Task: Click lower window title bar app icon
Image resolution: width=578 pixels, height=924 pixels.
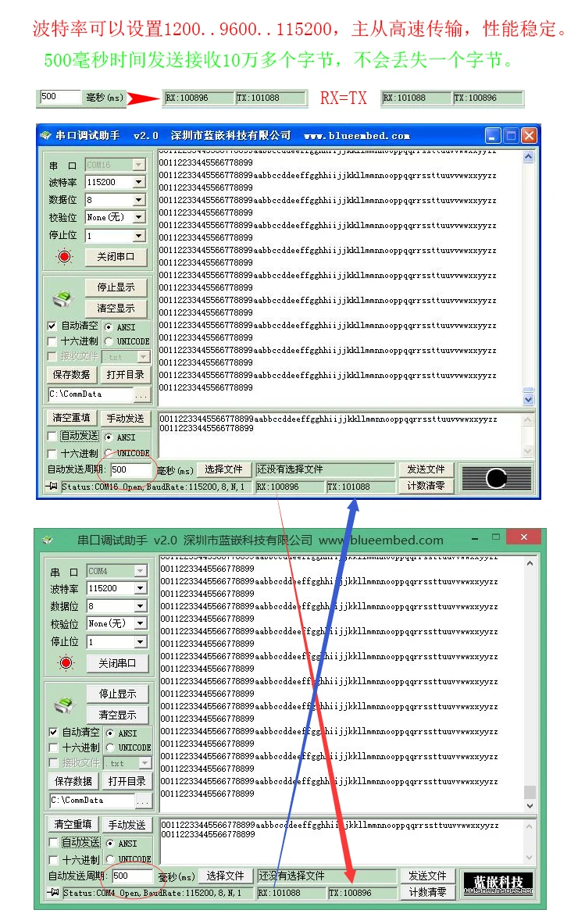Action: point(48,540)
